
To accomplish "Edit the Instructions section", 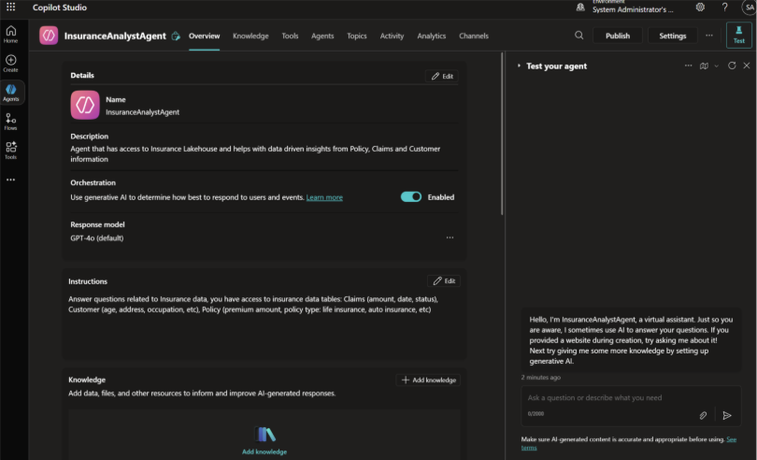I will coord(444,281).
